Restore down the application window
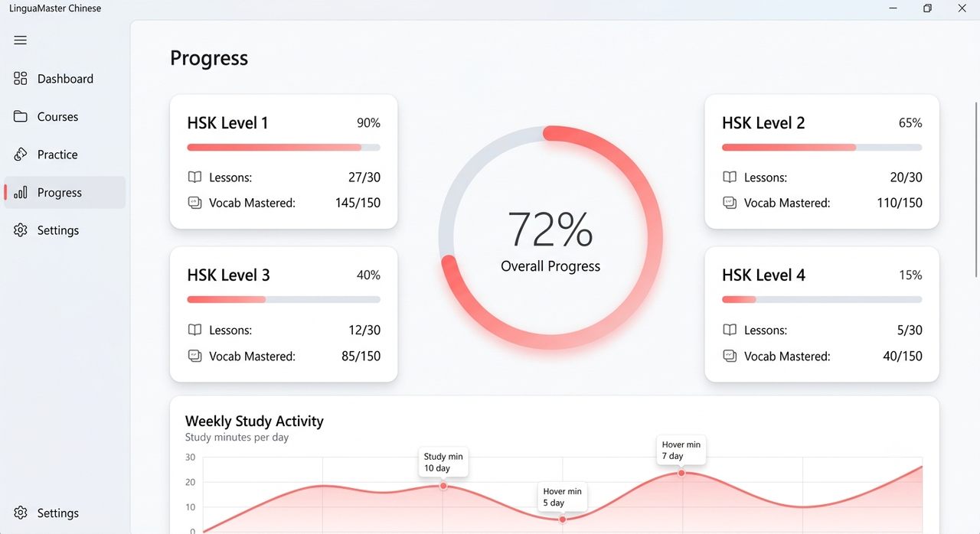This screenshot has width=980, height=534. [x=927, y=8]
